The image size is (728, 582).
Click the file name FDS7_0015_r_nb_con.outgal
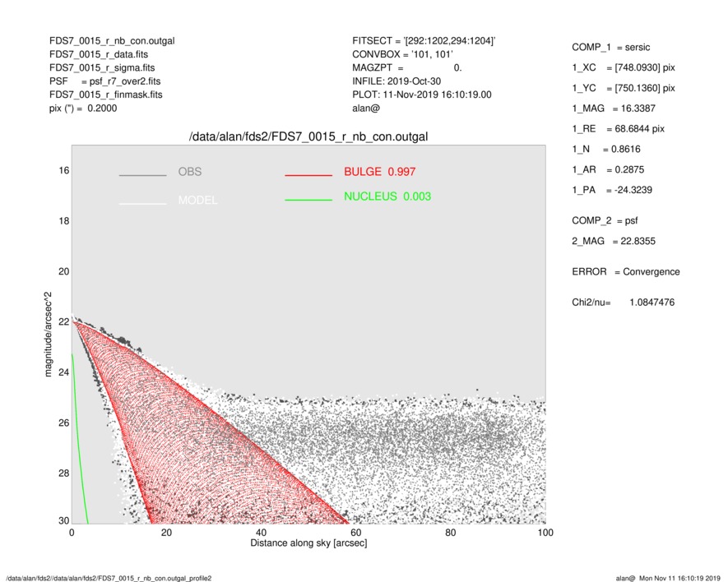tap(112, 41)
